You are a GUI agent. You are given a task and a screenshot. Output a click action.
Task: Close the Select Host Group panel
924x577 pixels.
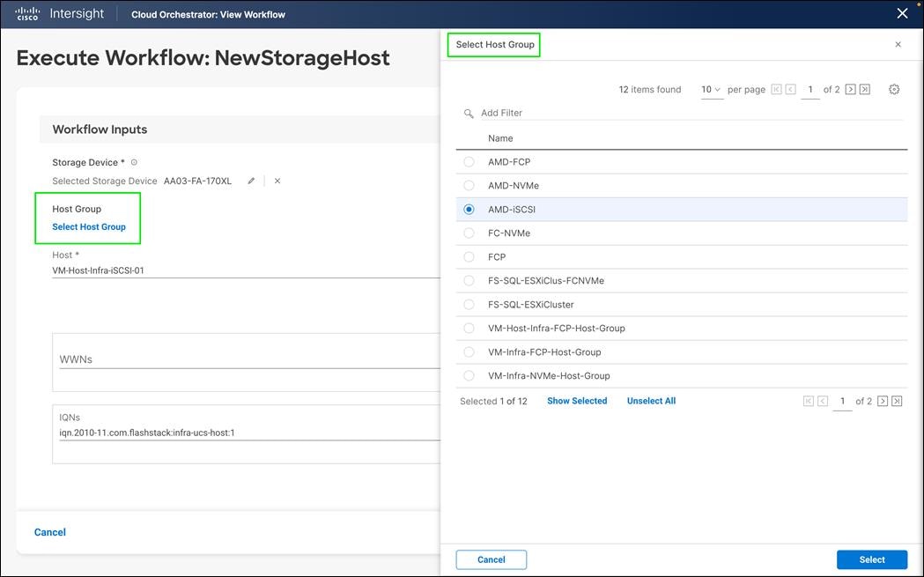coord(898,44)
